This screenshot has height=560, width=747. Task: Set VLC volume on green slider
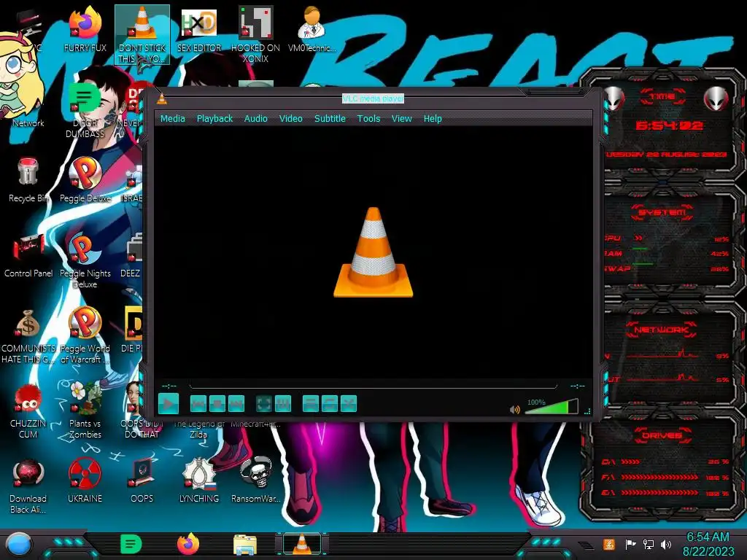tap(551, 407)
